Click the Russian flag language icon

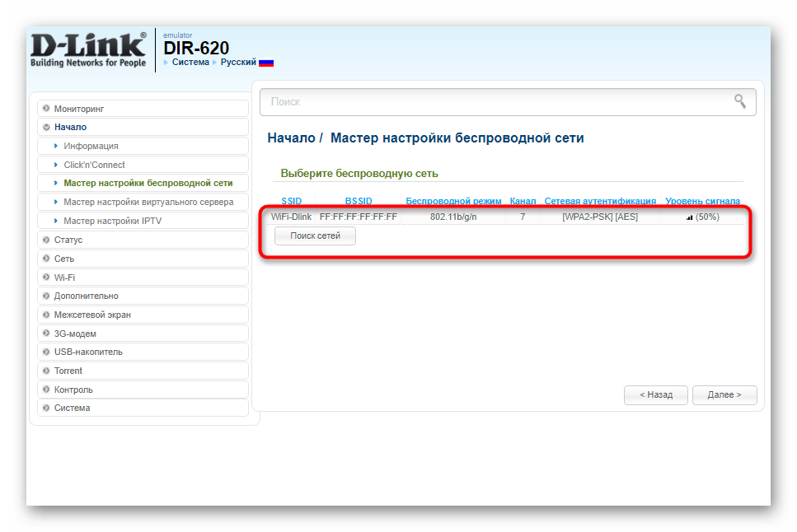click(266, 63)
